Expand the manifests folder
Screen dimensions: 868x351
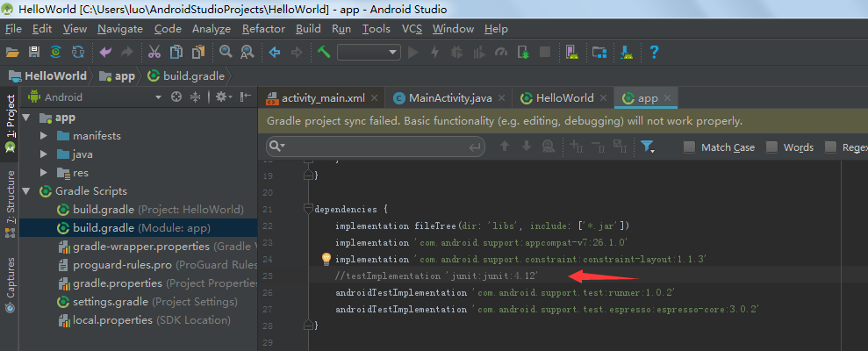point(44,136)
